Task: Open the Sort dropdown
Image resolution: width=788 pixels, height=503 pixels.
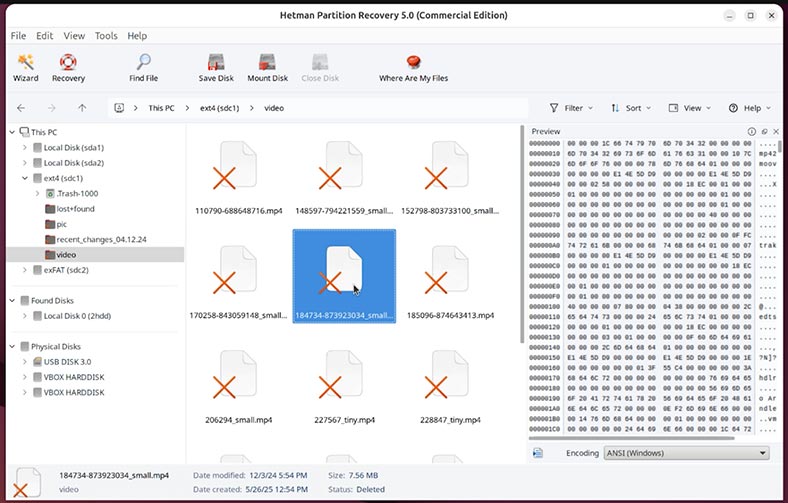Action: pyautogui.click(x=631, y=108)
